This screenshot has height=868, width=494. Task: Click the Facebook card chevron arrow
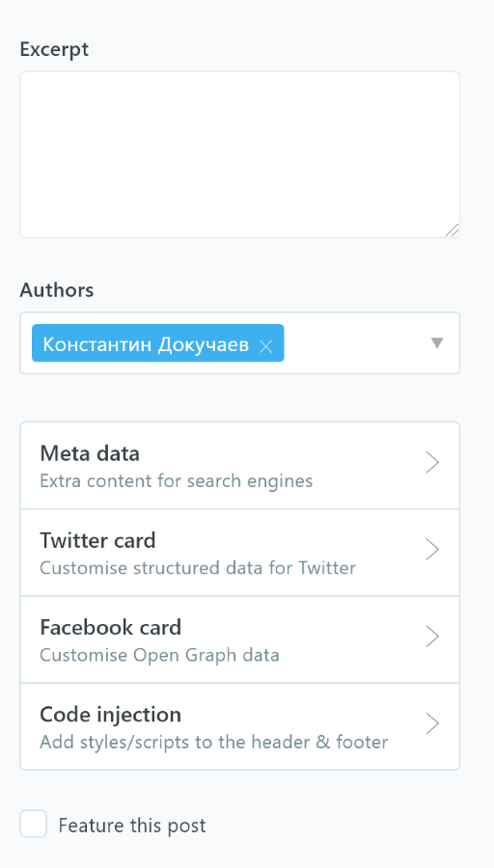432,637
